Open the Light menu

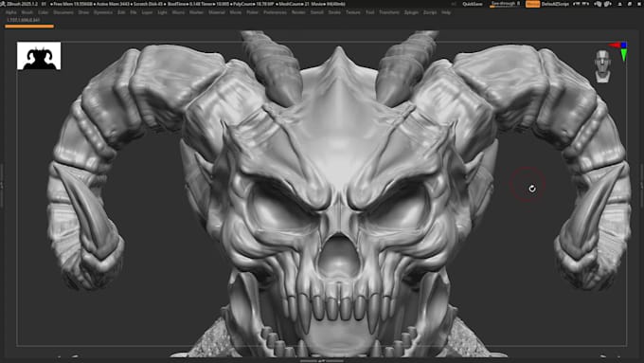pos(162,12)
